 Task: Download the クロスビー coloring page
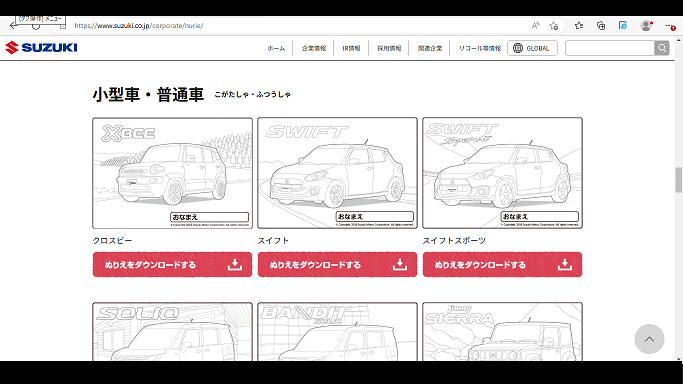point(172,264)
